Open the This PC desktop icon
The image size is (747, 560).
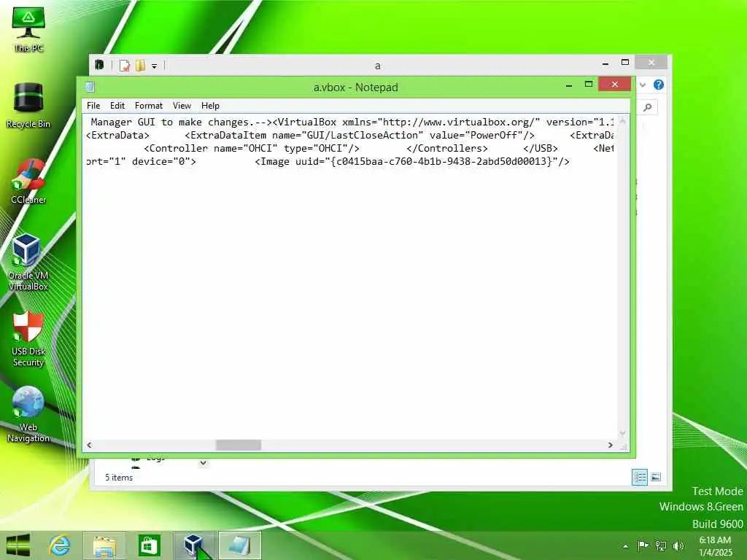tap(28, 28)
